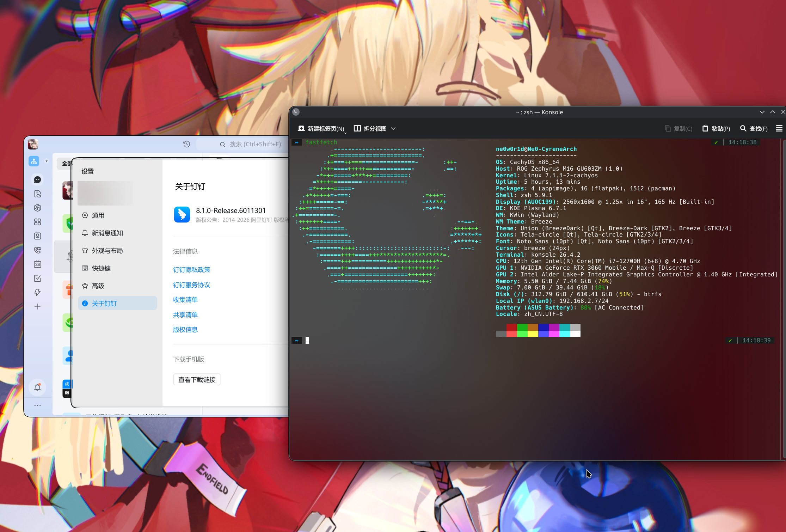Click the Konsole vertical scrollbar
Image resolution: width=786 pixels, height=532 pixels.
[x=784, y=300]
